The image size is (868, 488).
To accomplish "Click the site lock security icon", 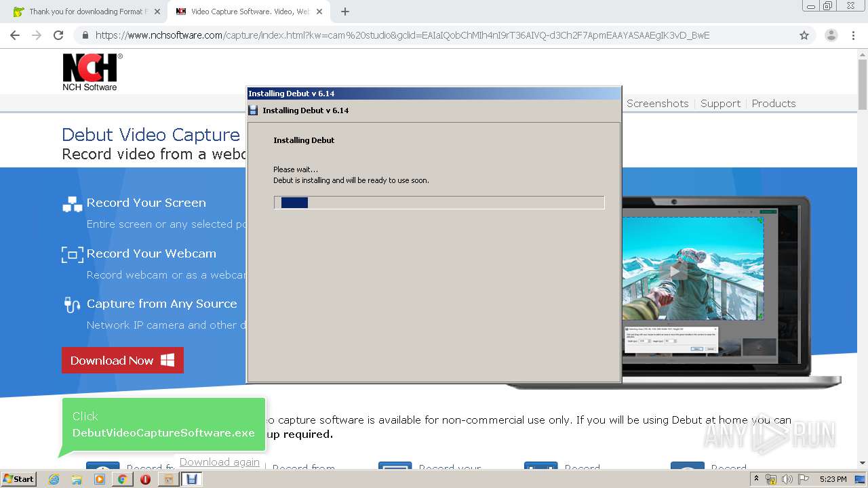I will coord(85,35).
